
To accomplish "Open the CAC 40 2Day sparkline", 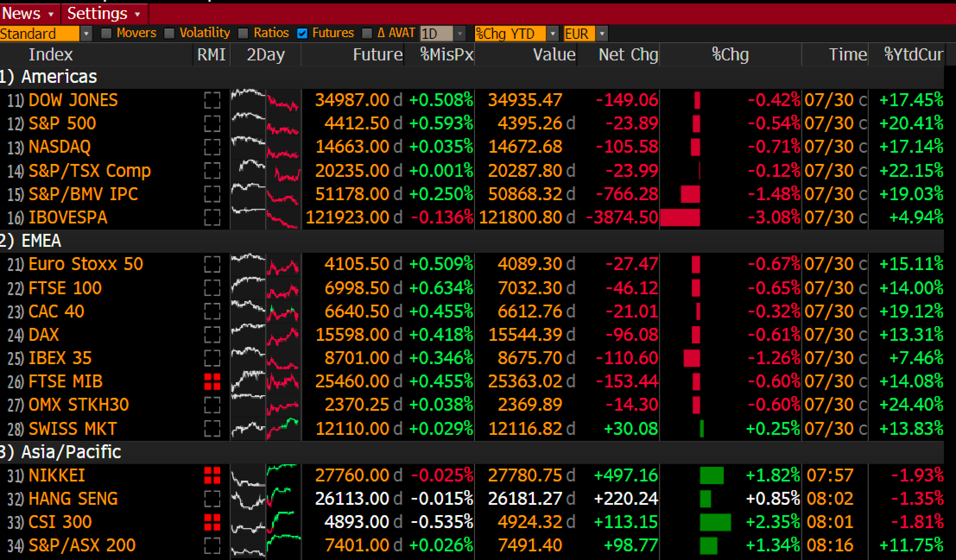I will click(x=265, y=311).
